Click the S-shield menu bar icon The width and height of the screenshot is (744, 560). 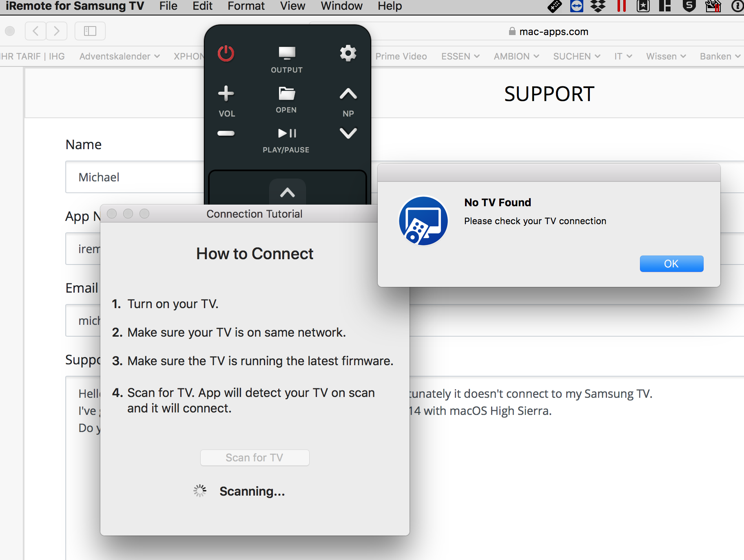[689, 6]
